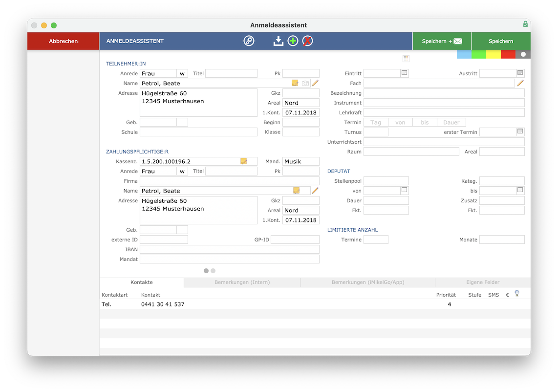The image size is (558, 392).
Task: Select the red color swatch
Action: click(508, 54)
